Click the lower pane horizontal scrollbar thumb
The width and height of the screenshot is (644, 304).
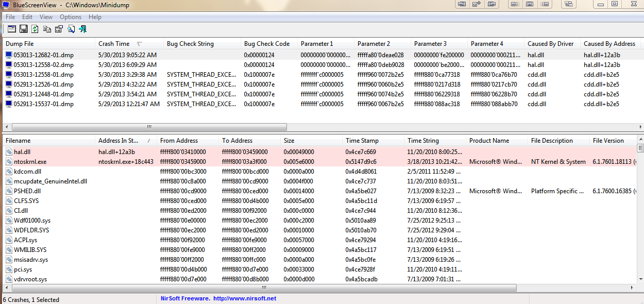pyautogui.click(x=265, y=288)
